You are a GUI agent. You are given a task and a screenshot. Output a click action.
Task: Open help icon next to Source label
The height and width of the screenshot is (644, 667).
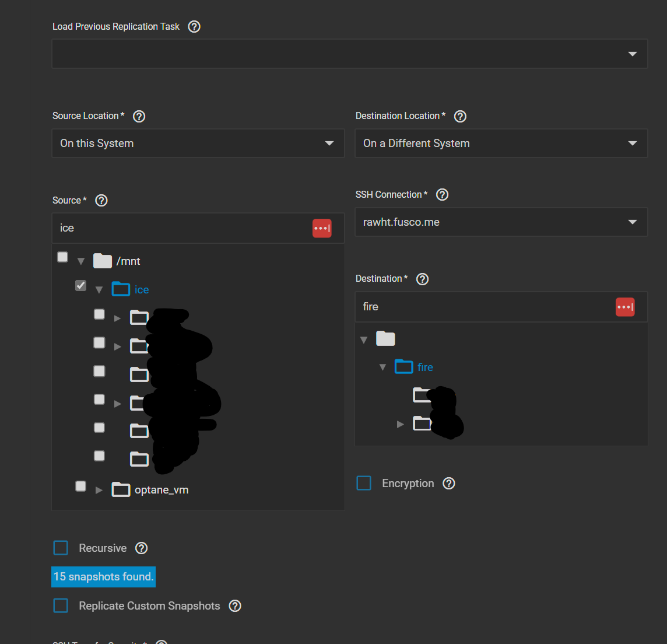click(x=101, y=201)
